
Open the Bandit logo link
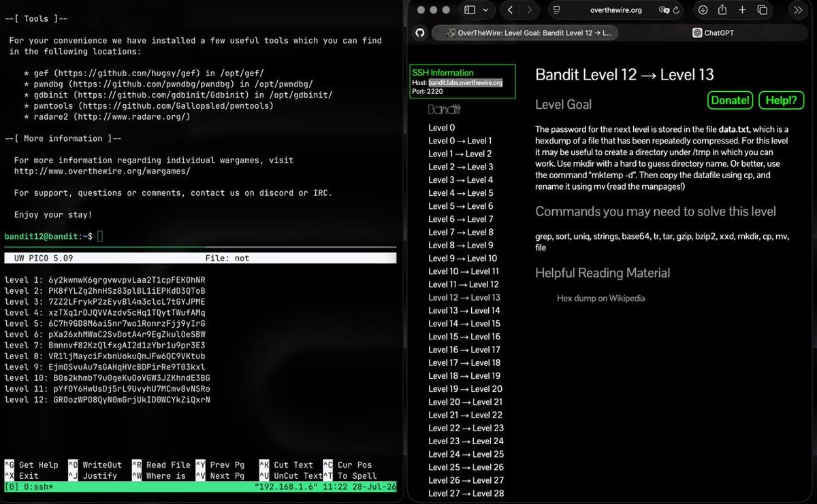click(x=444, y=109)
